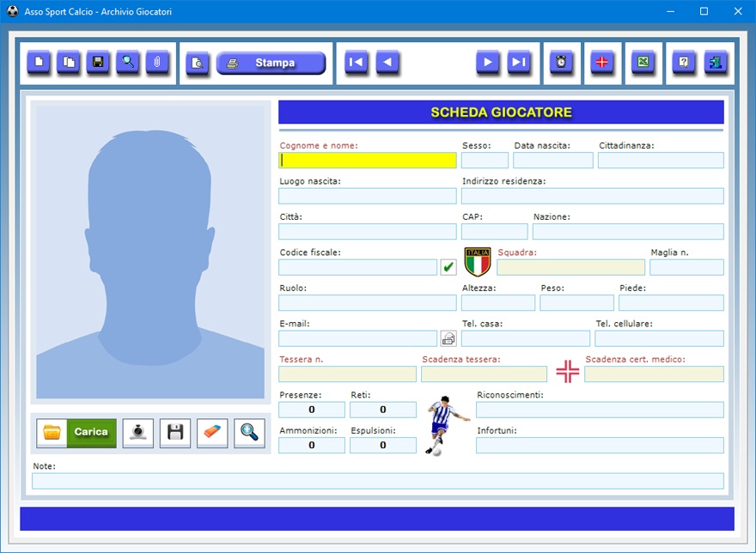Click the Sesso field

pos(485,160)
